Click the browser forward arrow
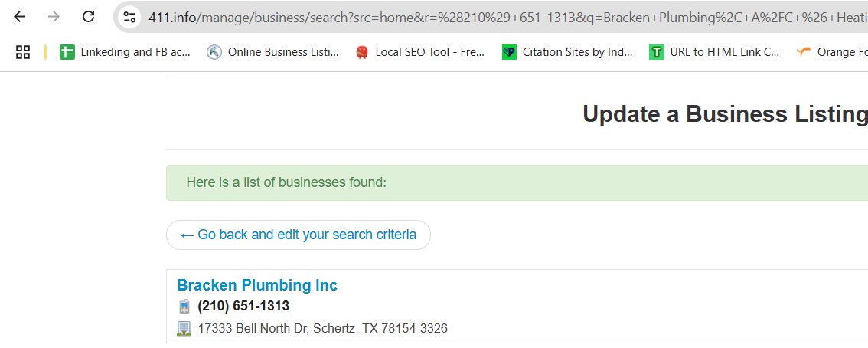The image size is (868, 348). (x=54, y=17)
